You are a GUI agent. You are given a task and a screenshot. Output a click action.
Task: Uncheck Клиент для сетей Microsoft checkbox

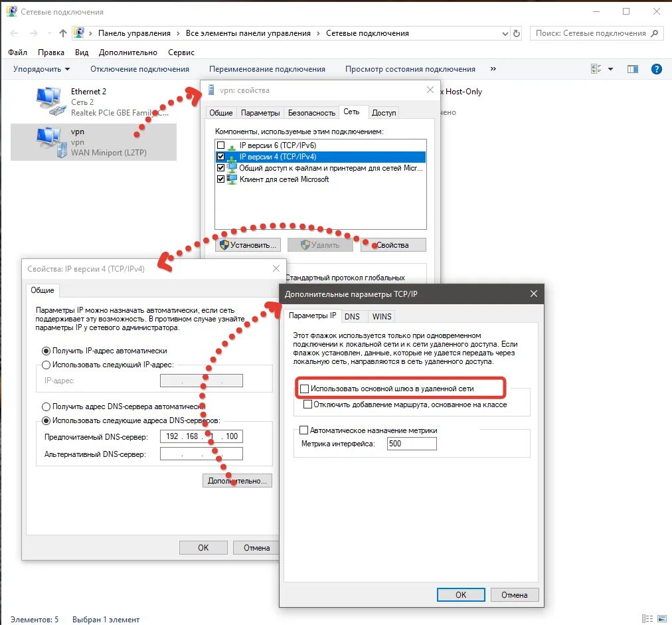pos(220,179)
